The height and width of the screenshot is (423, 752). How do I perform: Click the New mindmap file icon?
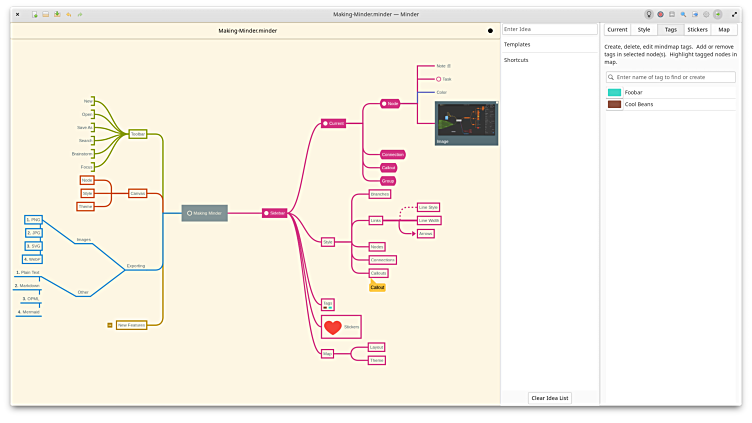[x=35, y=15]
